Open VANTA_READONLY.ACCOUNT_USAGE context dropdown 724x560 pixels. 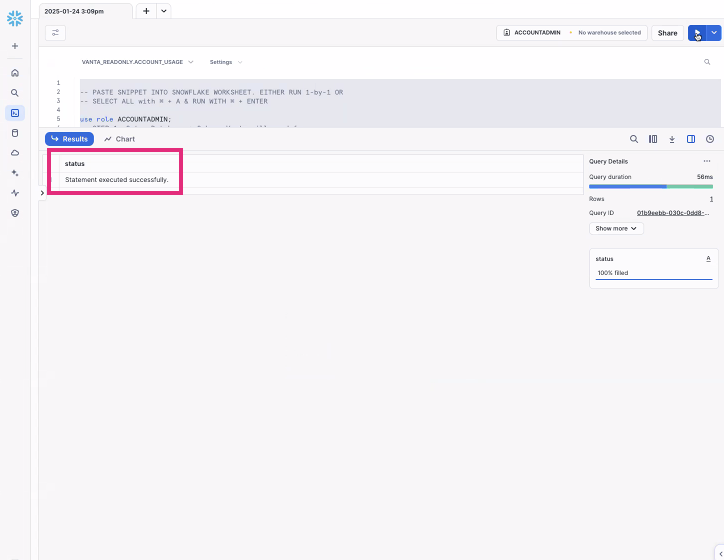[x=137, y=62]
